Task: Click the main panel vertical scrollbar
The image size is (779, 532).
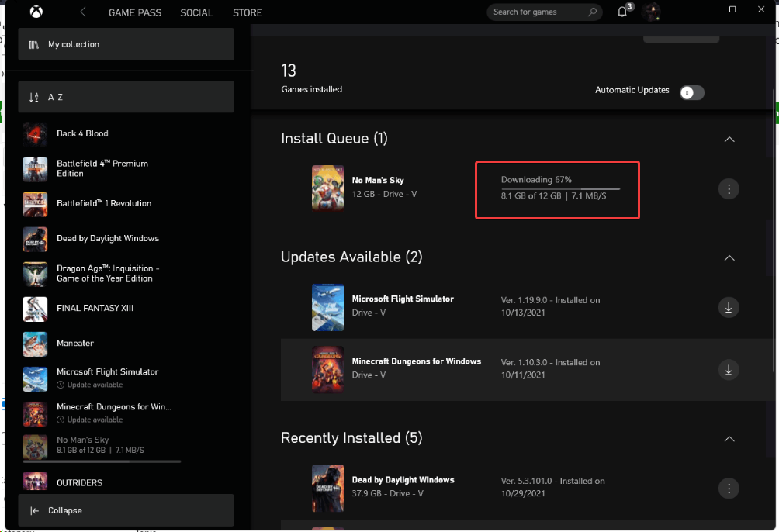Action: (x=774, y=231)
